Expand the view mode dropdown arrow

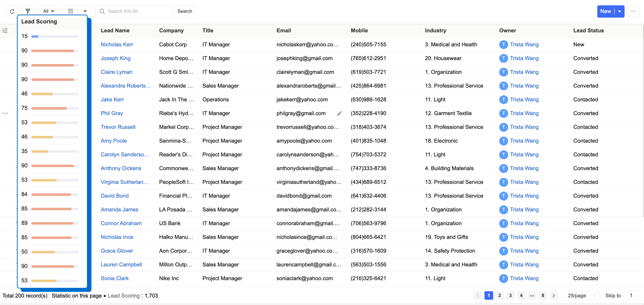(x=85, y=11)
